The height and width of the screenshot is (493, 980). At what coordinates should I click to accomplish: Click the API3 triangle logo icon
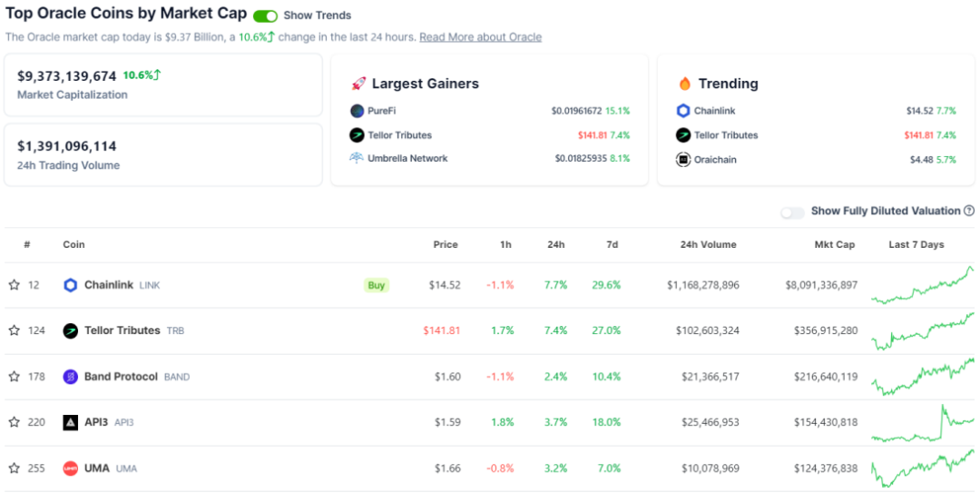click(71, 422)
